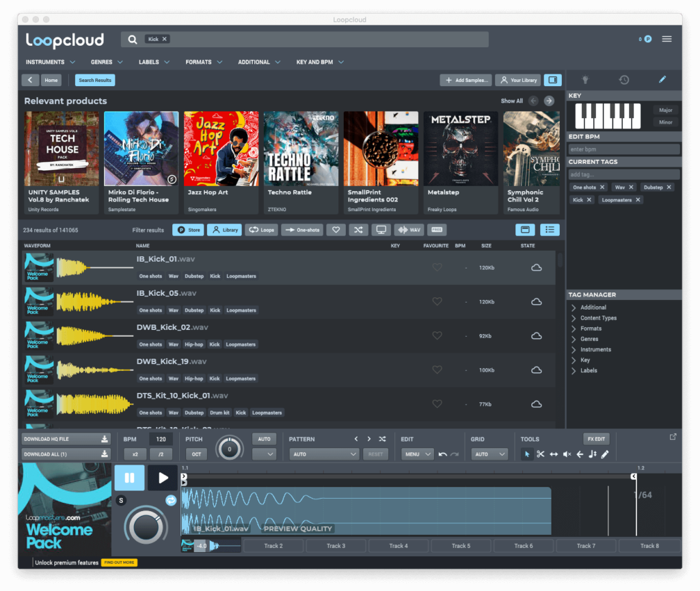Image resolution: width=700 pixels, height=591 pixels.
Task: Click the Search Results button
Action: click(94, 80)
